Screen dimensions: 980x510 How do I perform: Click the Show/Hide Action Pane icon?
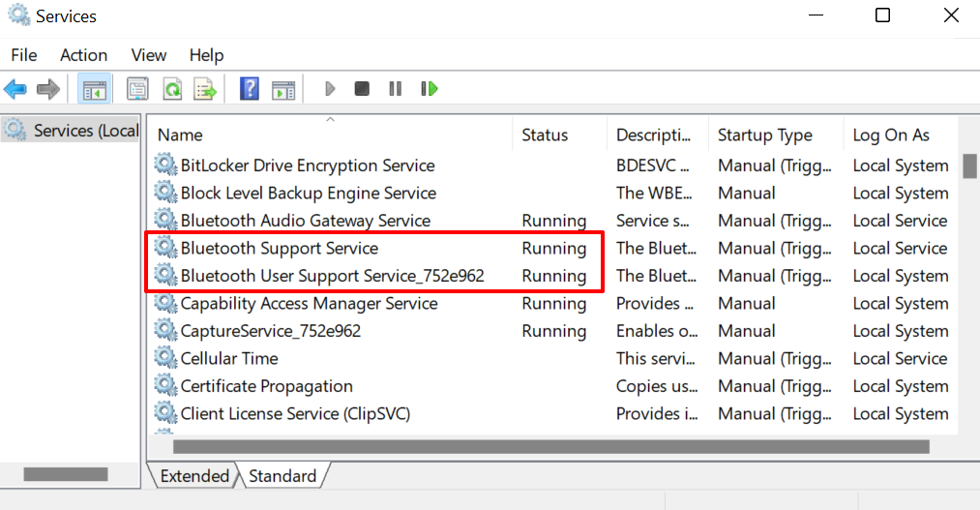point(282,89)
